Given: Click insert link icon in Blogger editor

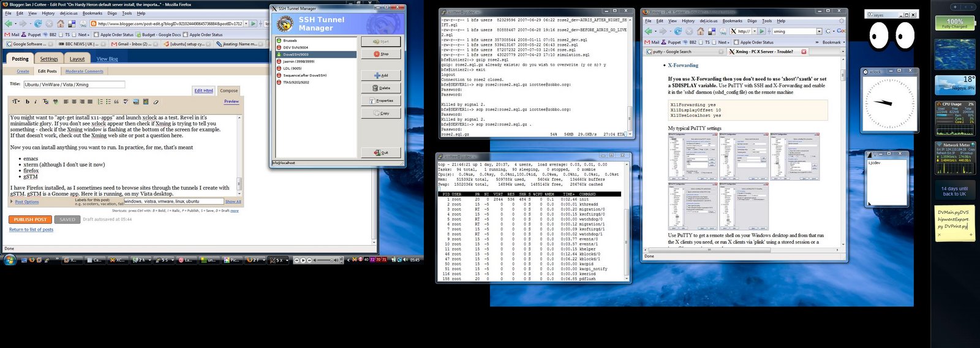Looking at the screenshot, I should 55,102.
